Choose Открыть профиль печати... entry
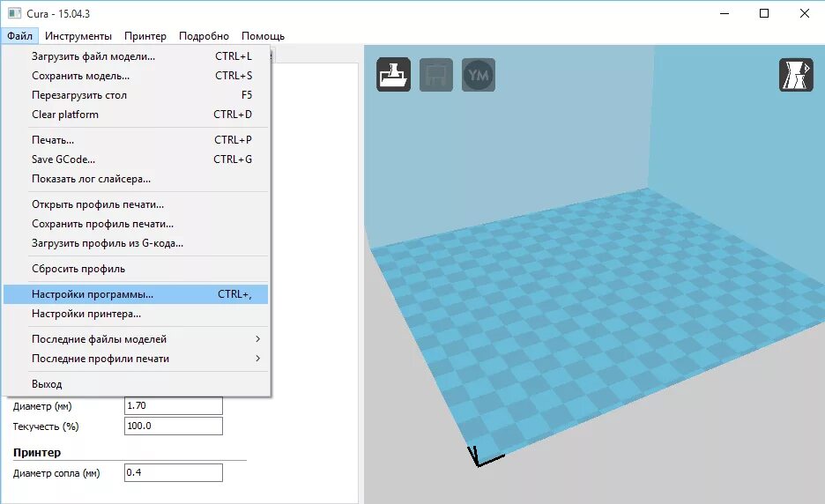This screenshot has width=825, height=504. tap(136, 204)
